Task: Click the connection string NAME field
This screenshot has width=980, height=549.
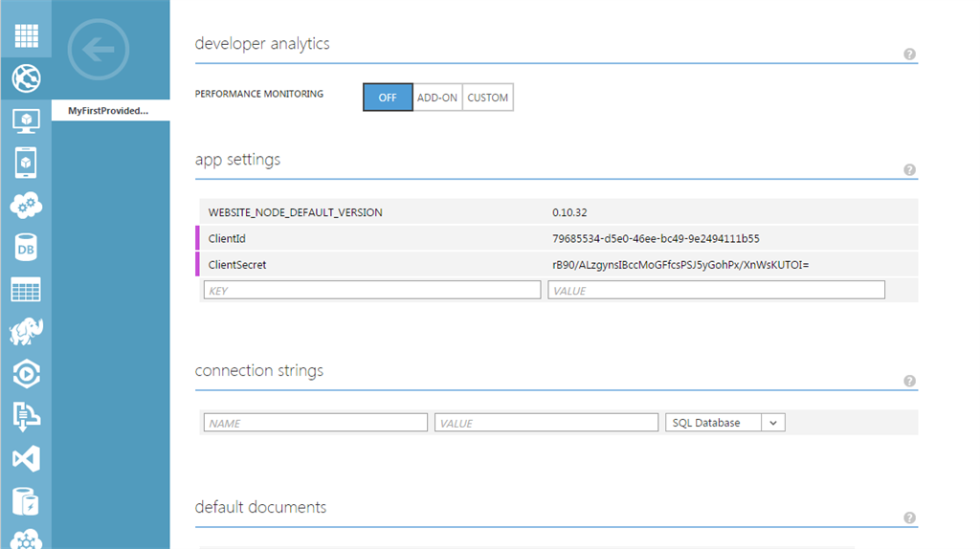Action: (x=315, y=423)
